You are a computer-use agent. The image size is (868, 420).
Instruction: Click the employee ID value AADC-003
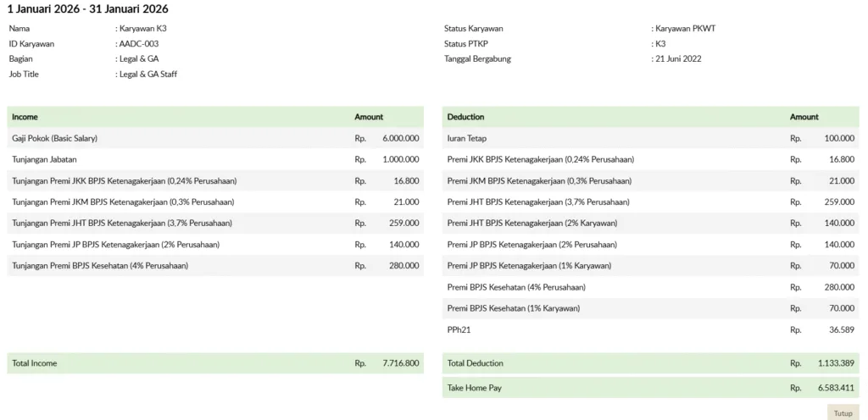(139, 43)
